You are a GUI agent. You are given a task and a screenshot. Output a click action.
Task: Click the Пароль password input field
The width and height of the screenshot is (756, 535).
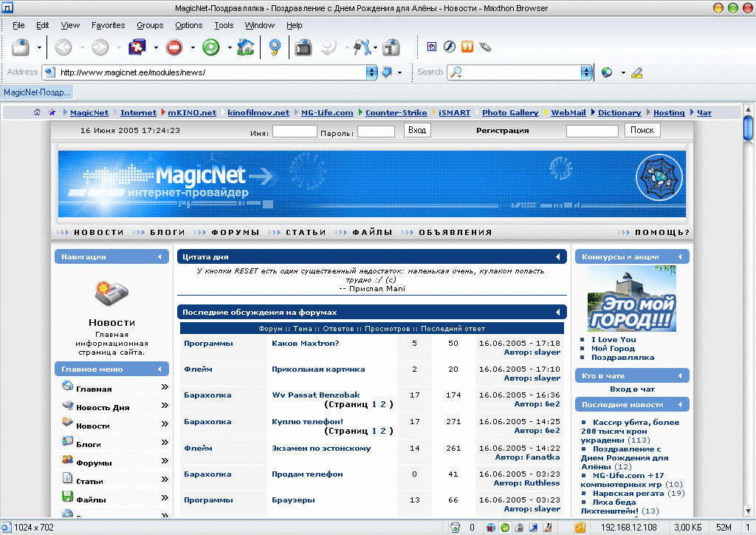click(x=376, y=132)
